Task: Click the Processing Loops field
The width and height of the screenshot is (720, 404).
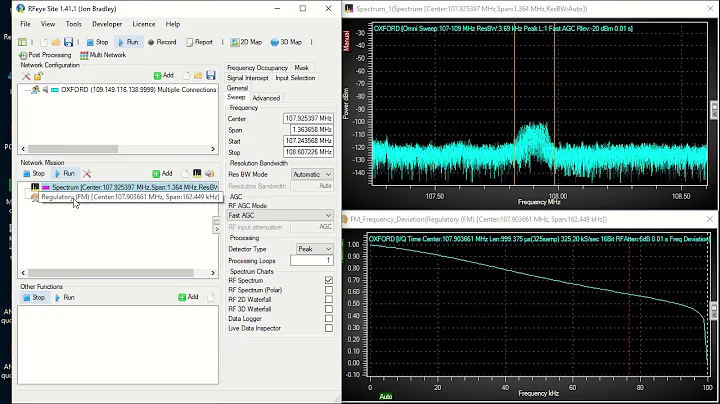Action: (311, 261)
